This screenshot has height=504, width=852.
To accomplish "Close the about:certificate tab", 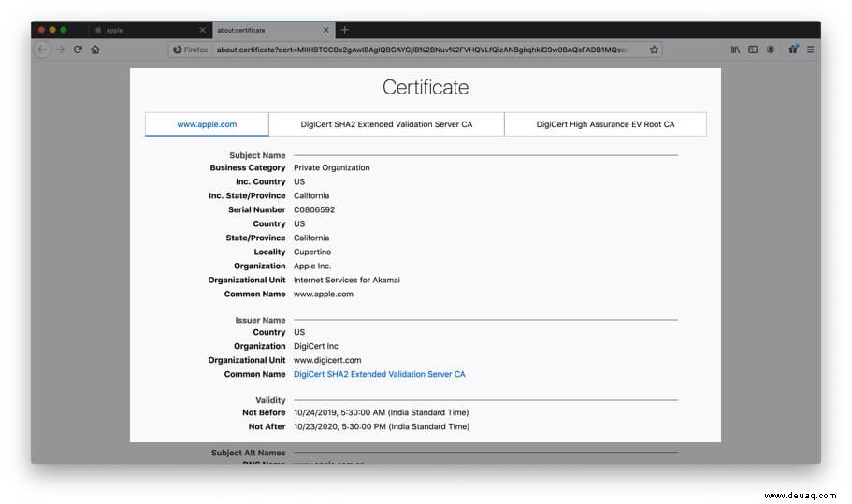I will point(326,30).
